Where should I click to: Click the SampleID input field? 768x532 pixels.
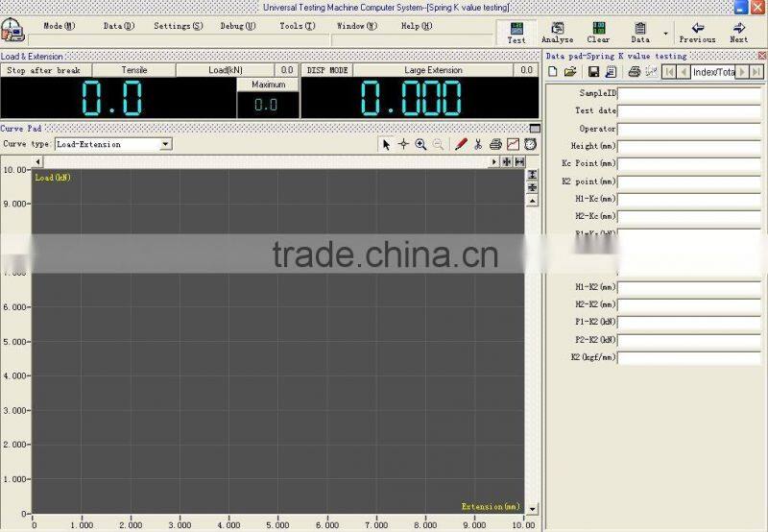click(x=689, y=93)
